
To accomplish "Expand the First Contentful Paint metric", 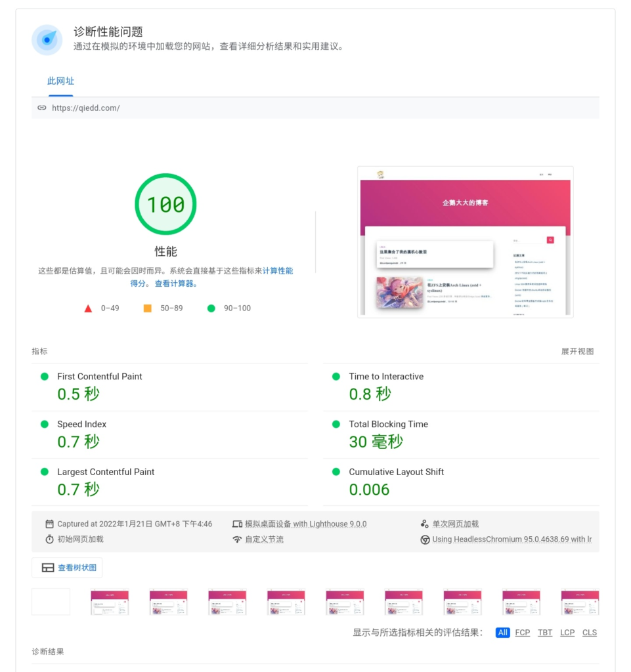I will [x=99, y=377].
